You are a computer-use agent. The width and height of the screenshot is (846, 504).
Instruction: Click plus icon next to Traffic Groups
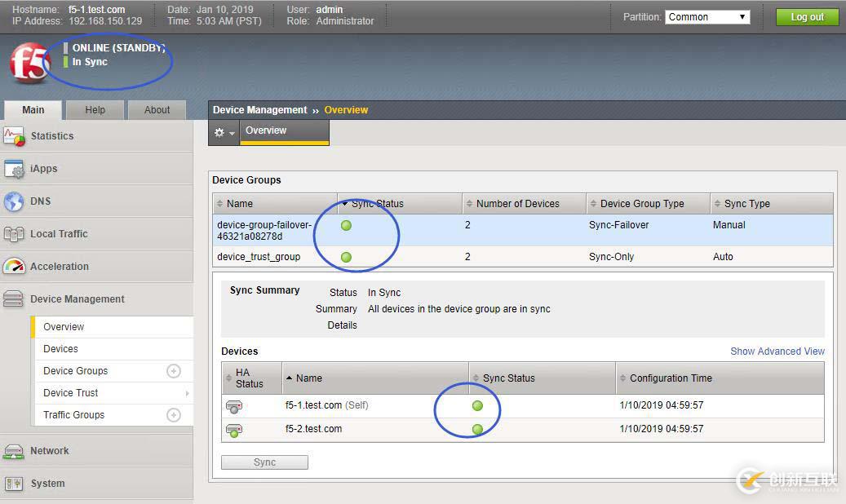[x=173, y=415]
